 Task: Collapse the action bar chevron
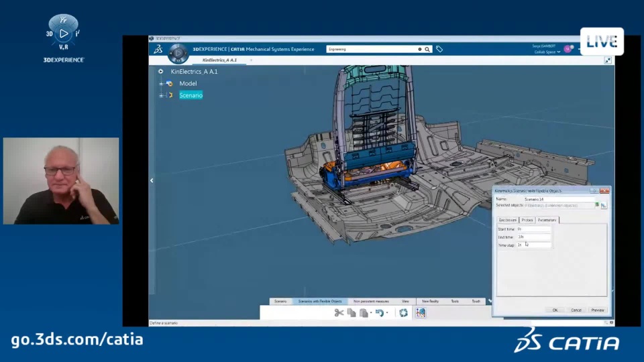pos(489,301)
